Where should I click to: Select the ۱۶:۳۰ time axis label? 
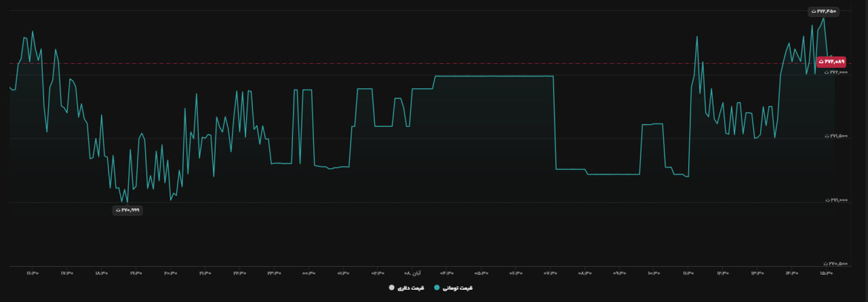(x=33, y=273)
